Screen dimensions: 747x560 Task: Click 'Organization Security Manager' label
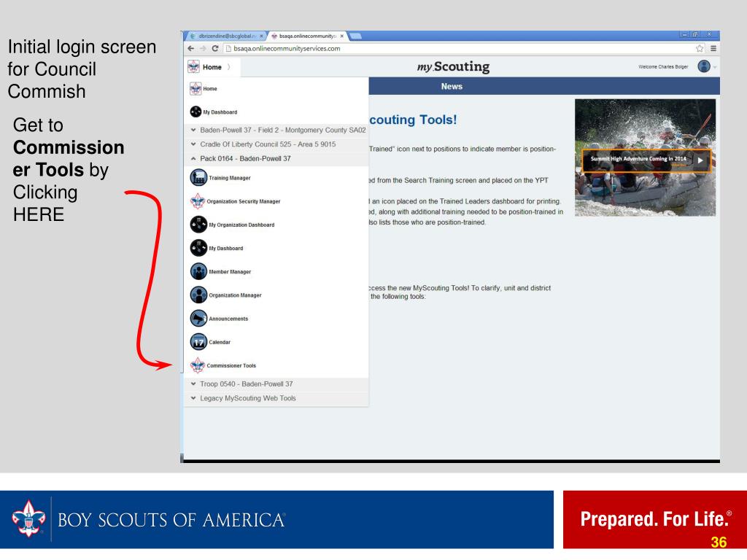click(244, 201)
